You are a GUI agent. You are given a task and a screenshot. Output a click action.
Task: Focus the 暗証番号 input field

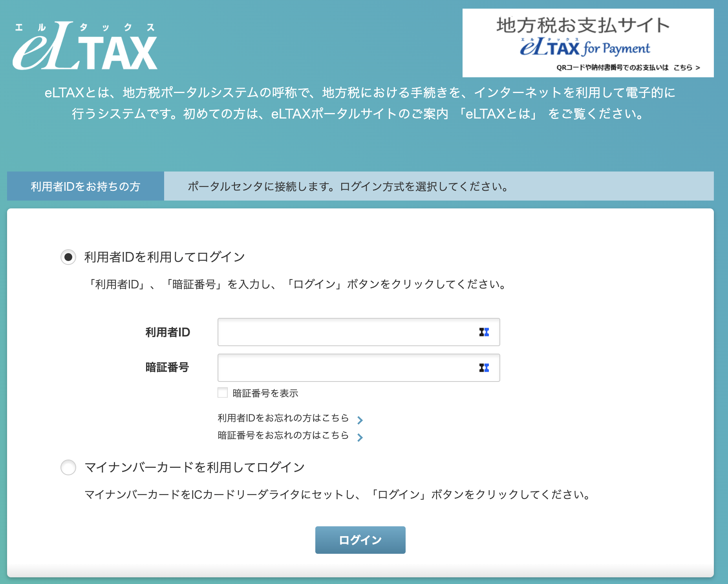[359, 368]
